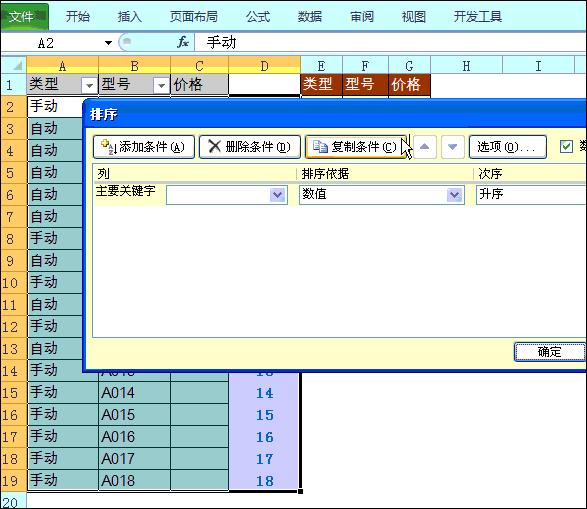
Task: Select row 5 header
Action: click(x=14, y=173)
